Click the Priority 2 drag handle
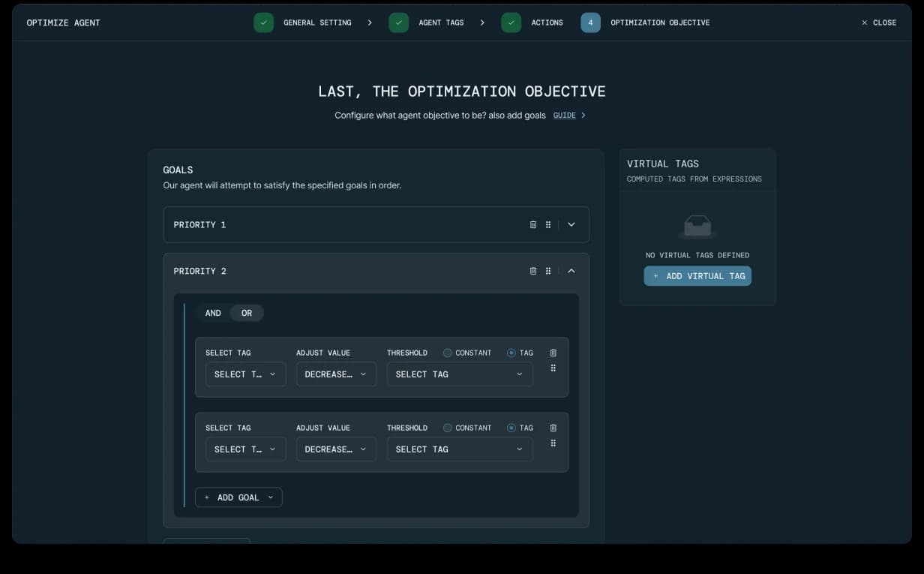924x574 pixels. pos(548,271)
